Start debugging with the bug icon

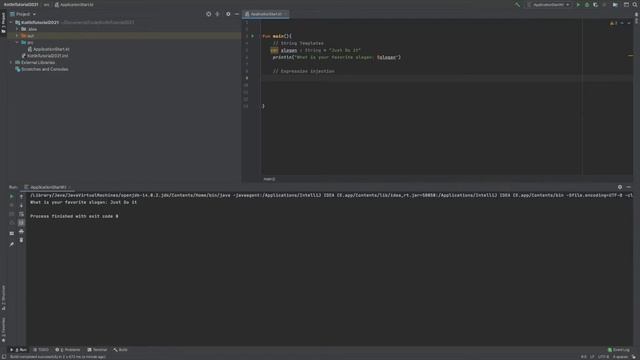tap(587, 5)
